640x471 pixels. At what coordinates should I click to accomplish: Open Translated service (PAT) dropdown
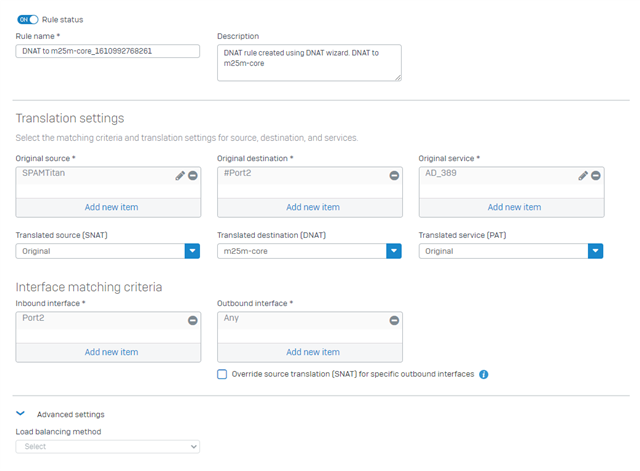pyautogui.click(x=511, y=251)
